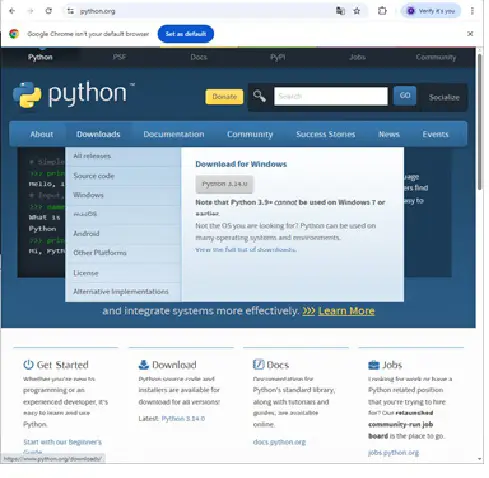Click the browser back arrow
Image resolution: width=489 pixels, height=478 pixels.
click(x=12, y=11)
